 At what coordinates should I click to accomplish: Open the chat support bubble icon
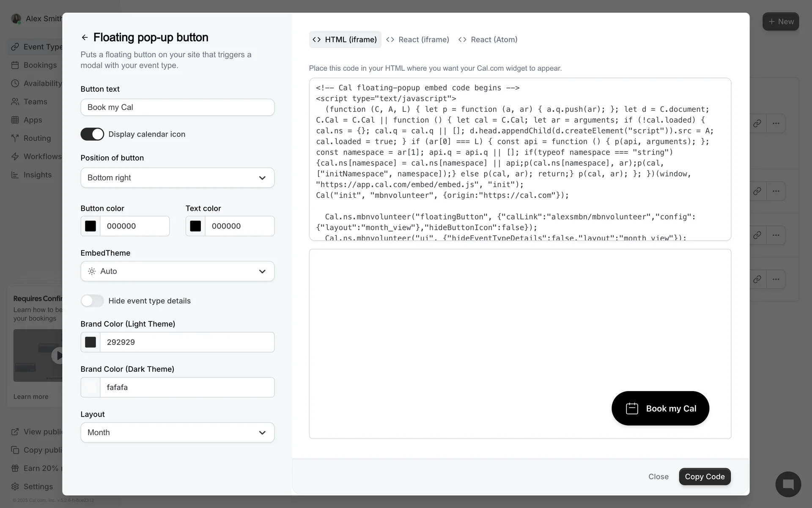[788, 484]
